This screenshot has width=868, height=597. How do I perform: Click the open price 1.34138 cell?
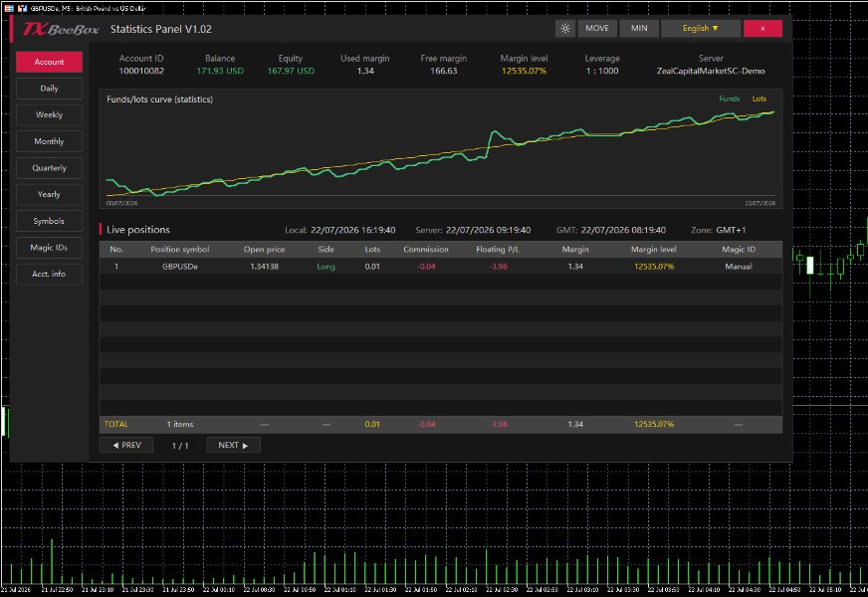tap(264, 267)
